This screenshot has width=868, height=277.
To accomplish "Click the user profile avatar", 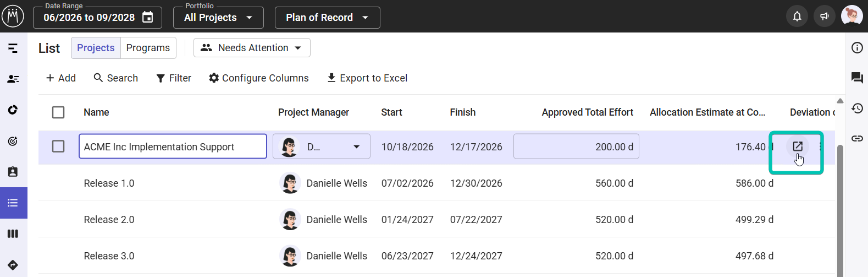I will pyautogui.click(x=852, y=17).
